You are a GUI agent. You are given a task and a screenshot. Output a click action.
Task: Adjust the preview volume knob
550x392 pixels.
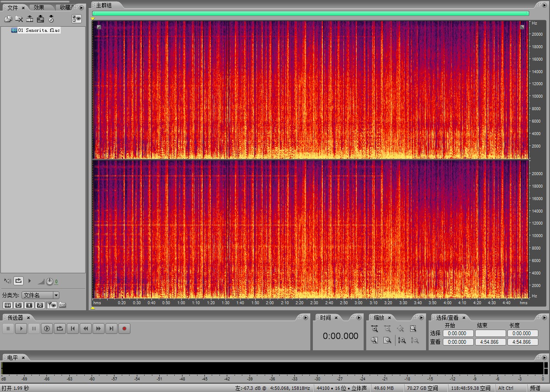(x=49, y=281)
